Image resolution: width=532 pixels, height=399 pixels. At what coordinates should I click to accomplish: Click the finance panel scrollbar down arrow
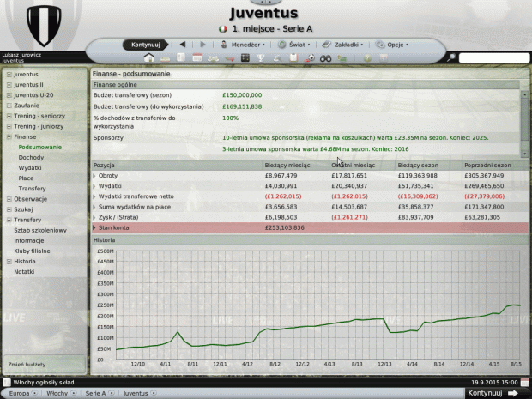coord(524,154)
